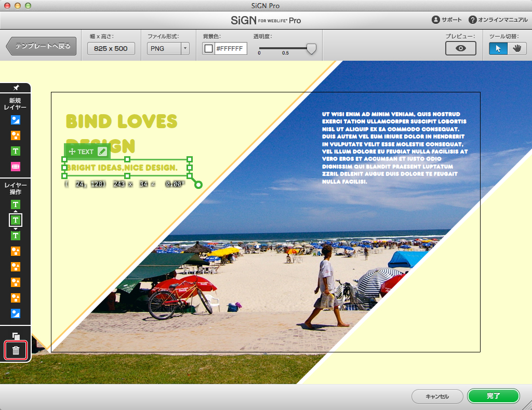Add a new text layer
Viewport: 532px width, 410px height.
click(x=15, y=151)
